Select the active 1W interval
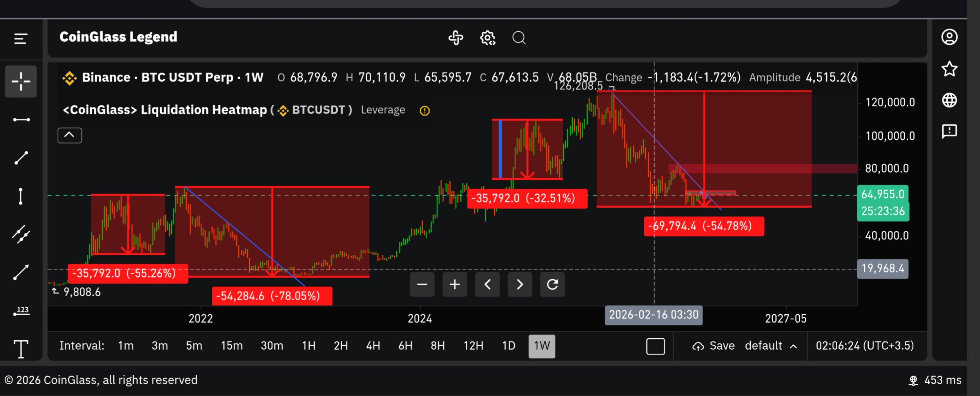980x396 pixels. click(x=542, y=346)
